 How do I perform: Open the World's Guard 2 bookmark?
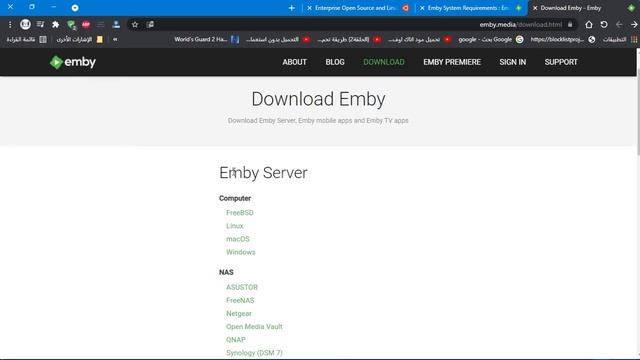click(x=207, y=40)
